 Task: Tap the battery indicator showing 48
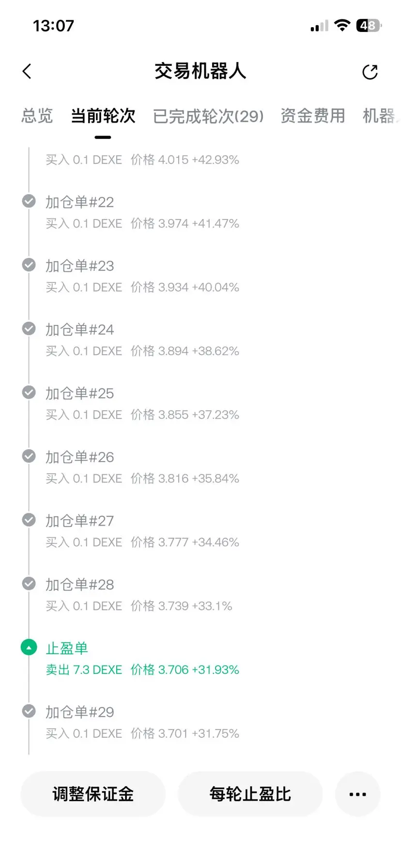click(369, 25)
